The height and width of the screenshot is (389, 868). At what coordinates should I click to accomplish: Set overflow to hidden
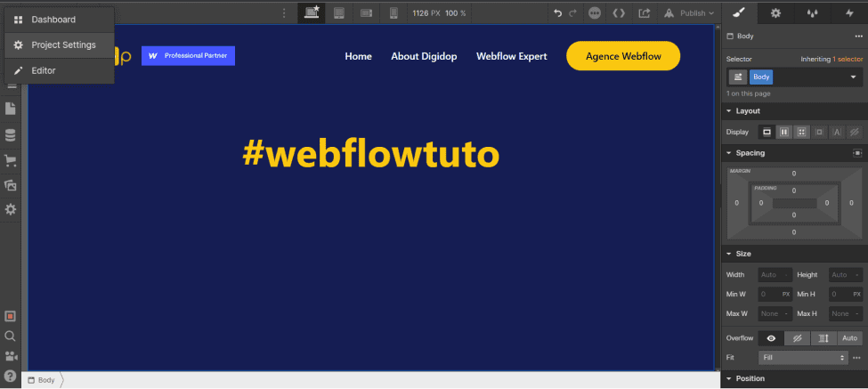point(798,338)
